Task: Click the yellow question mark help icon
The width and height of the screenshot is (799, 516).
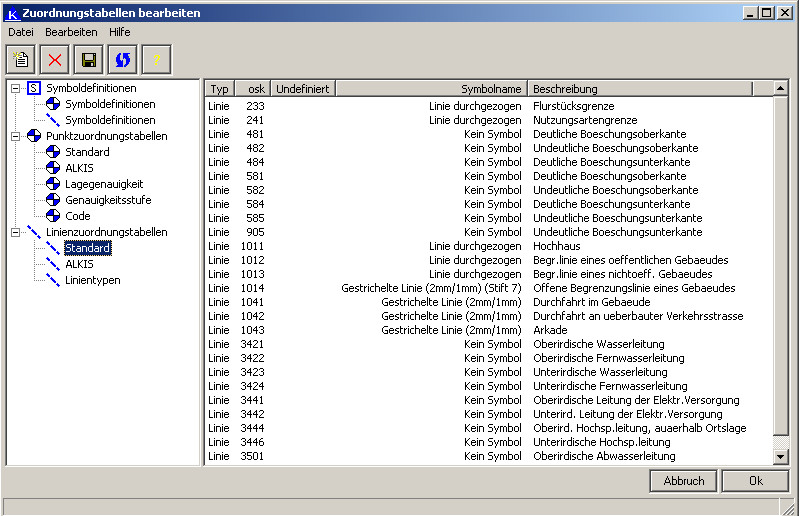Action: tap(156, 60)
